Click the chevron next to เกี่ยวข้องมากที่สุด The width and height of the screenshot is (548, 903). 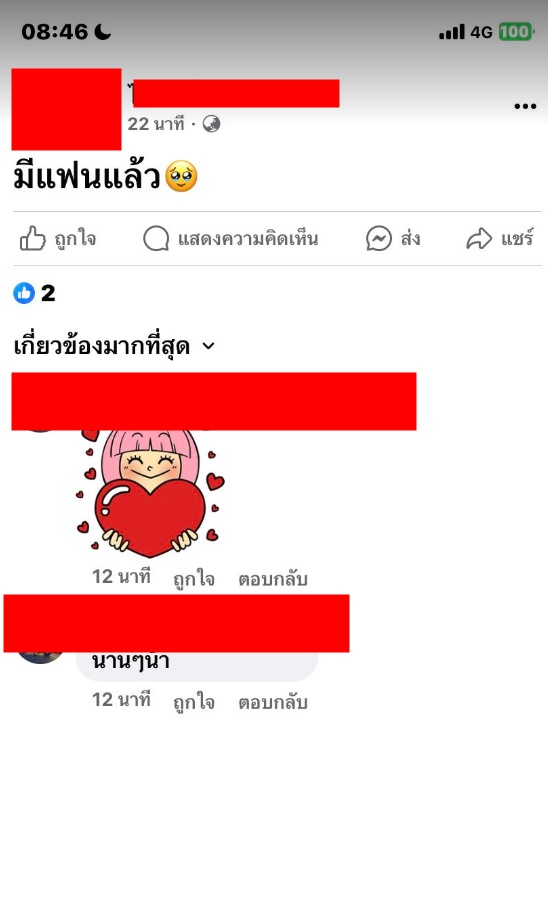point(208,346)
